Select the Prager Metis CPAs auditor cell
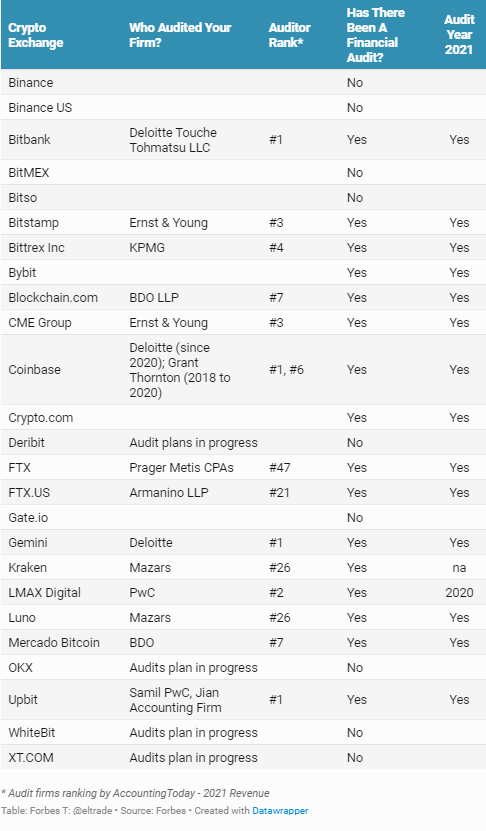The image size is (486, 831). (x=181, y=467)
